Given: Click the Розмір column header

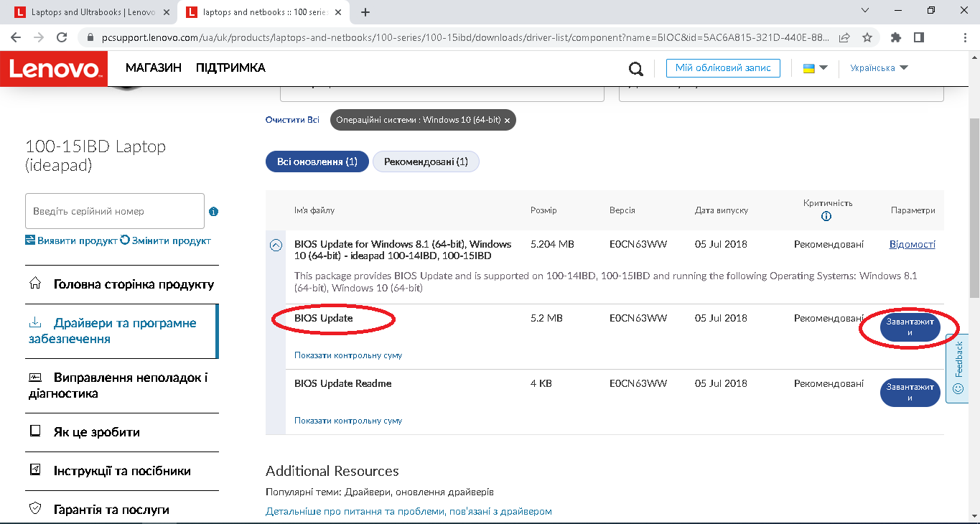Looking at the screenshot, I should point(543,210).
